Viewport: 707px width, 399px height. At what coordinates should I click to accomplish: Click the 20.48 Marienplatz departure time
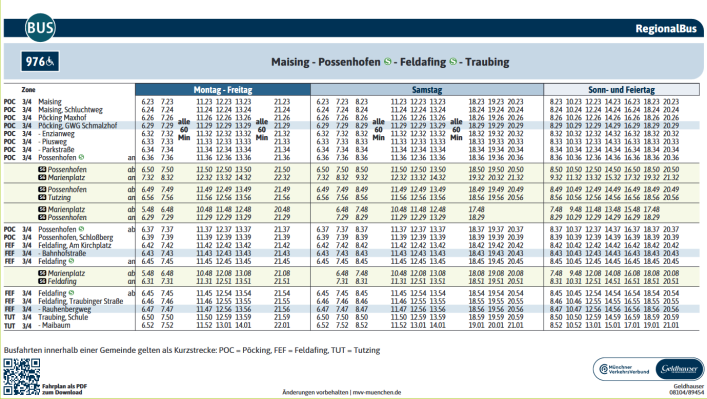(282, 209)
